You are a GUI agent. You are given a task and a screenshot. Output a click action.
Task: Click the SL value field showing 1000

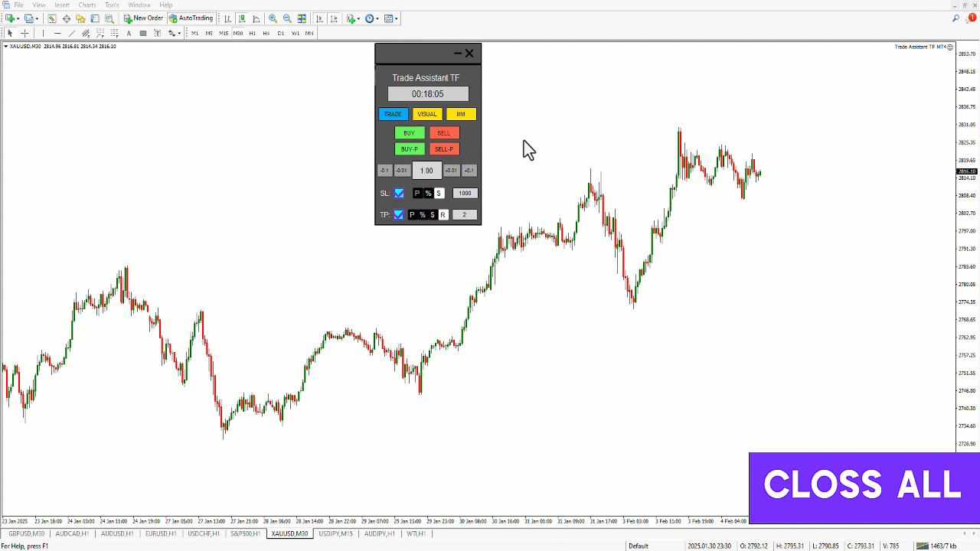point(465,193)
